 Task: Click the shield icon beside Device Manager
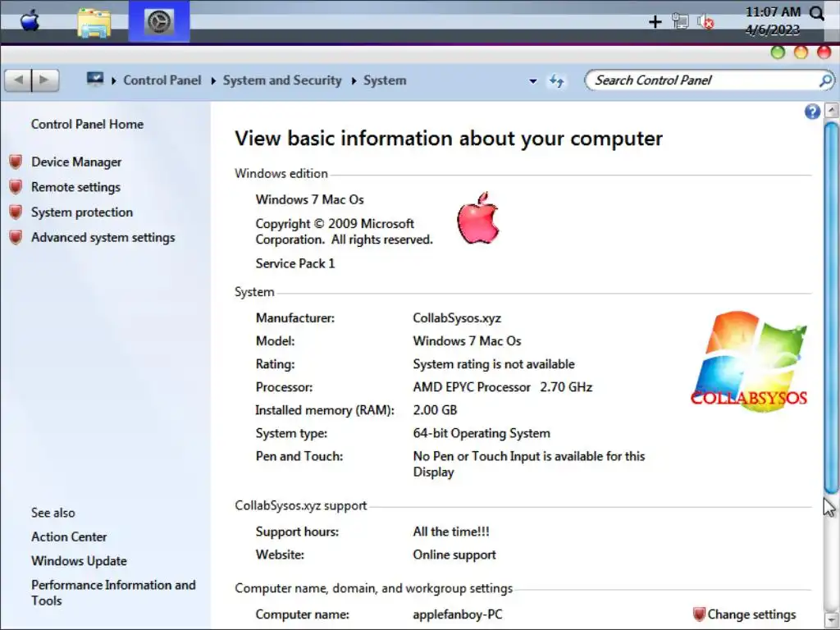click(x=16, y=162)
